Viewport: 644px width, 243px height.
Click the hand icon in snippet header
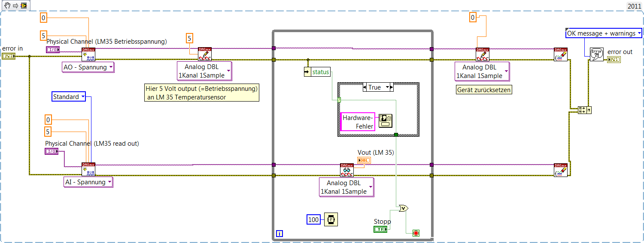coord(7,6)
